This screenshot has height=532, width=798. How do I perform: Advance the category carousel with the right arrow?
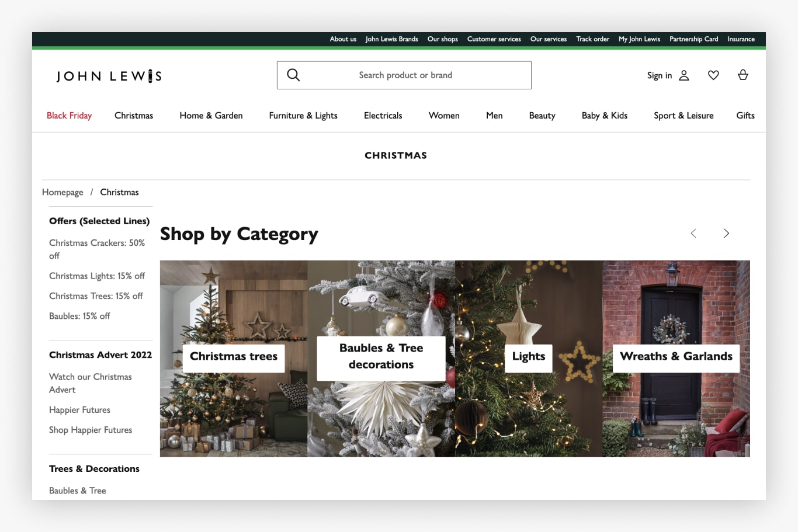click(x=726, y=233)
